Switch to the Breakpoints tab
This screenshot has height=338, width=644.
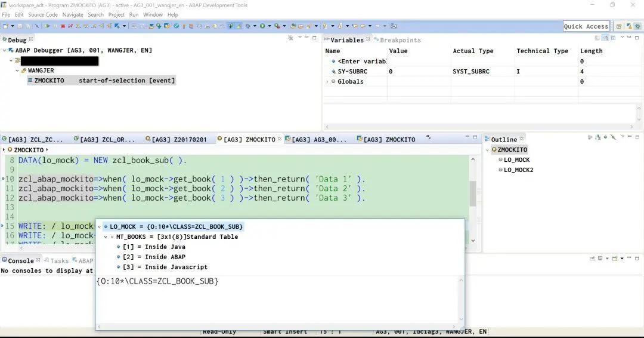(398, 40)
